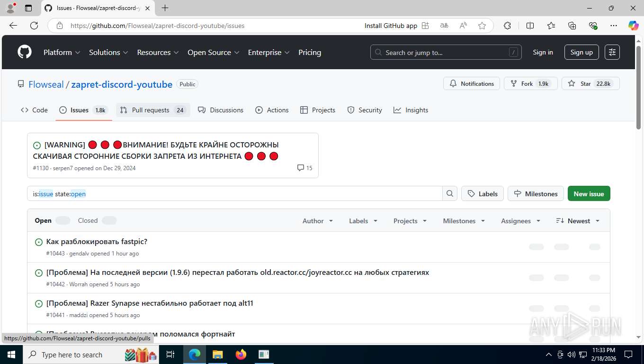Expand the Resources menu
The height and width of the screenshot is (364, 644).
click(x=158, y=53)
